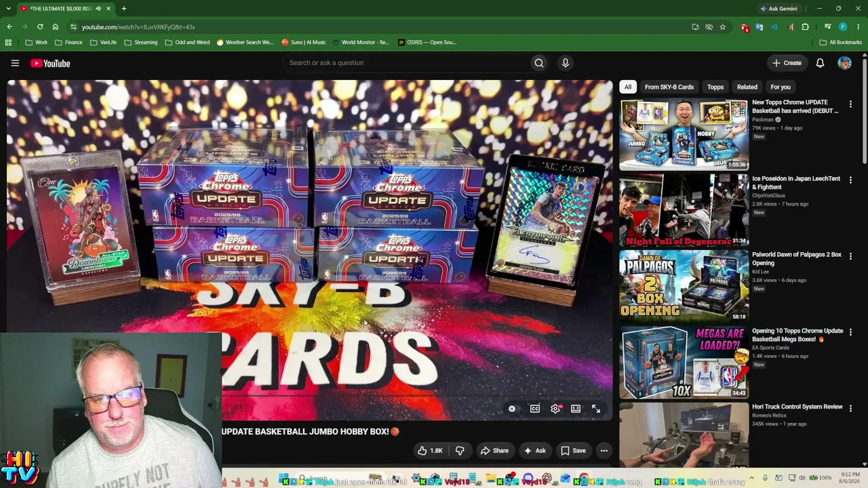Open the Finance bookmarks folder
Image resolution: width=868 pixels, height=488 pixels.
[x=68, y=42]
